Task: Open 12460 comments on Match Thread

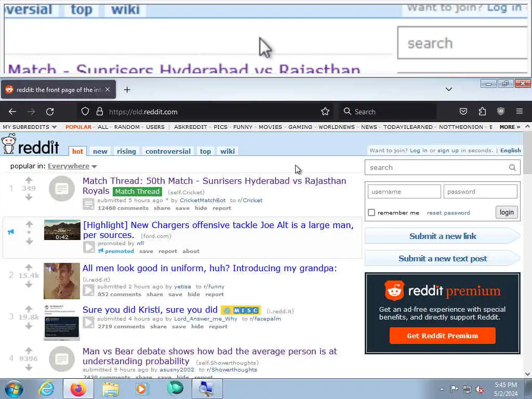Action: pyautogui.click(x=123, y=208)
